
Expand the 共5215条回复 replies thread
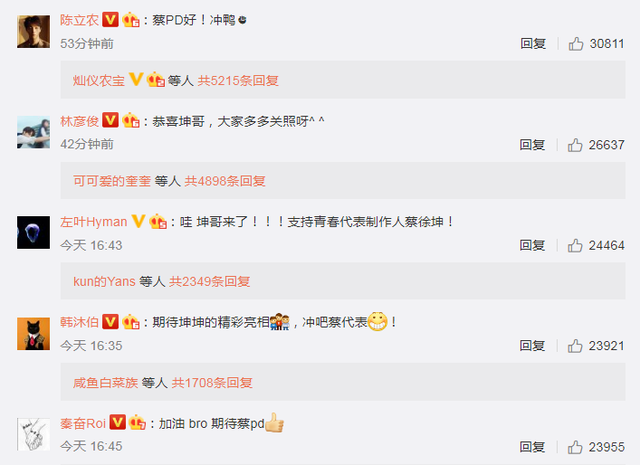238,80
